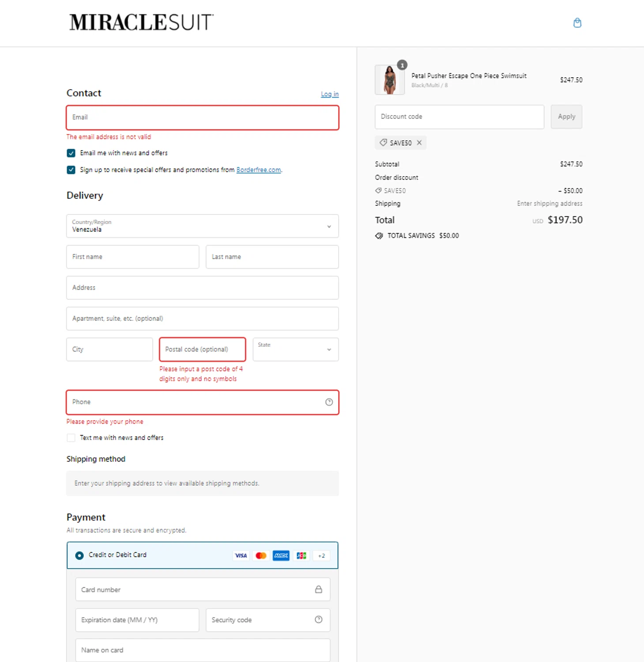Screen dimensions: 644x662
Task: Click the City input field
Action: (x=109, y=350)
